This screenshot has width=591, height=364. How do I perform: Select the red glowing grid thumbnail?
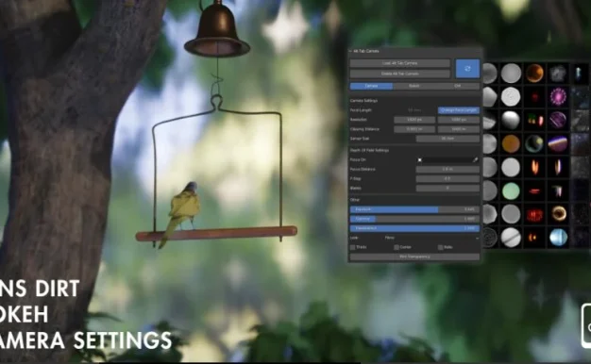tap(534, 214)
